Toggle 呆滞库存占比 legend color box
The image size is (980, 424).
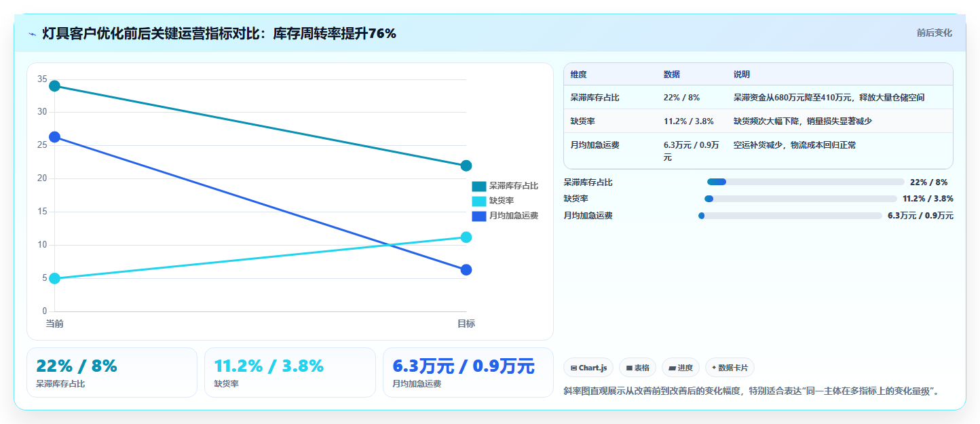click(479, 186)
